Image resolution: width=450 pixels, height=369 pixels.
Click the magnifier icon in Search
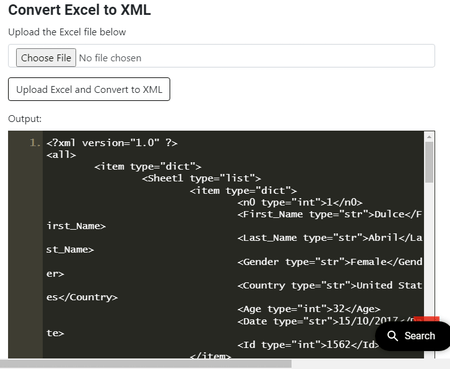coord(393,336)
